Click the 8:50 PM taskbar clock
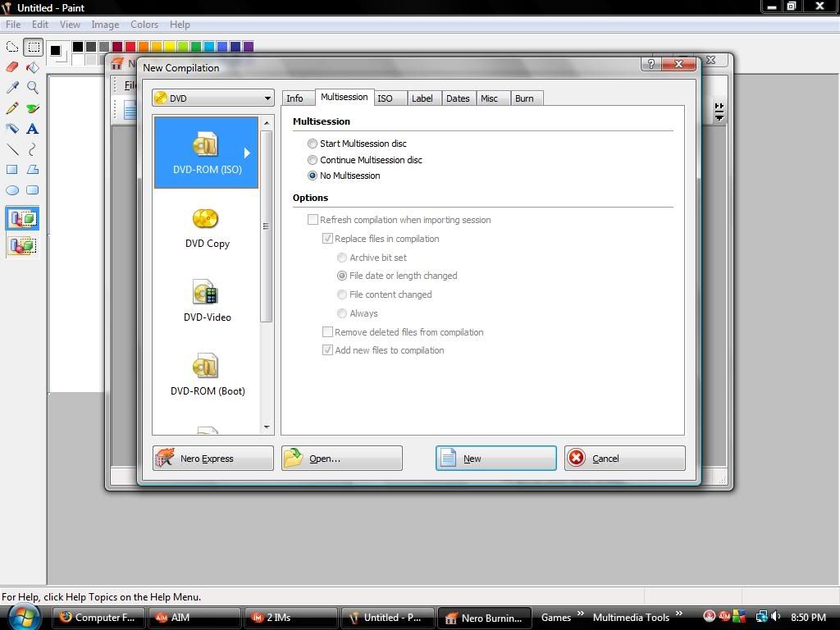Screen dimensions: 840x630 (808, 617)
